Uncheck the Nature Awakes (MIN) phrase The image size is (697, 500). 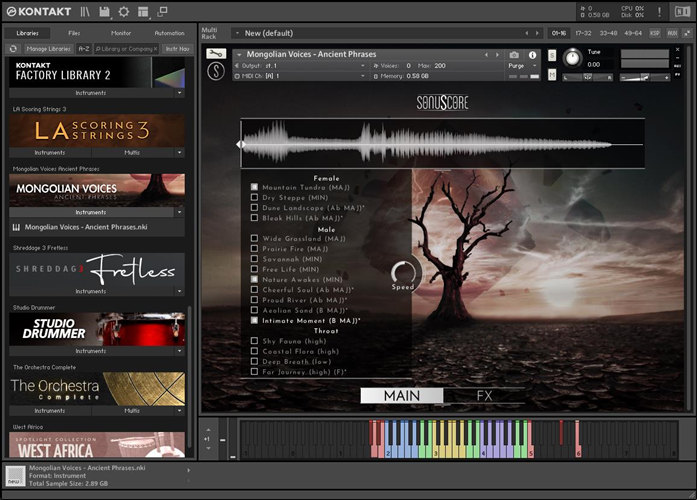[x=255, y=279]
